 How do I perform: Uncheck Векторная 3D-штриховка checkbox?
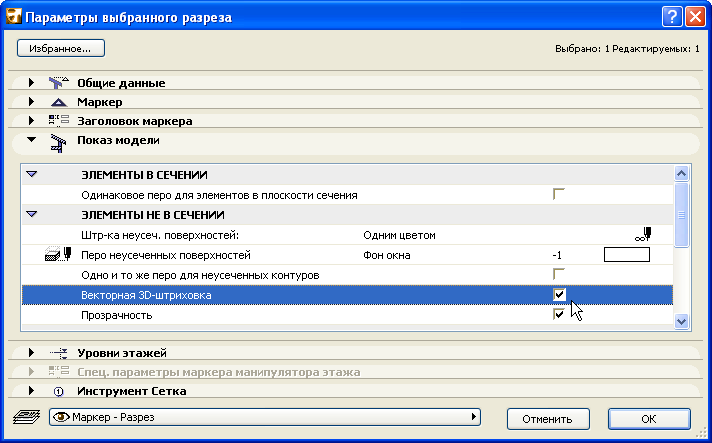click(559, 295)
